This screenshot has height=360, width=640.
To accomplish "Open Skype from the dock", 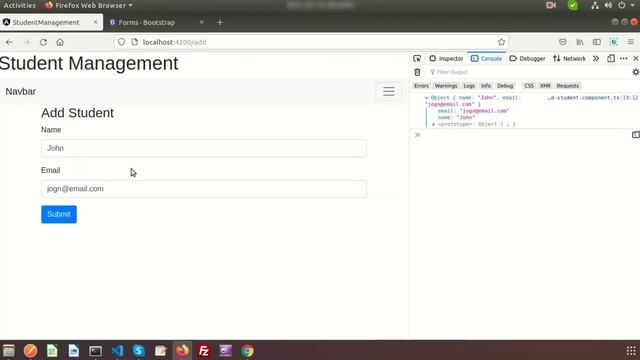I will (139, 351).
